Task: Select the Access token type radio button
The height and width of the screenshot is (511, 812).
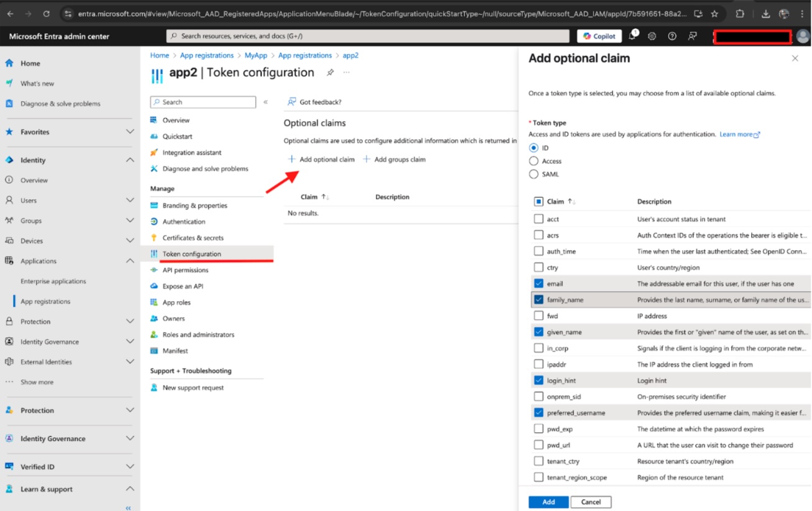Action: pos(534,161)
